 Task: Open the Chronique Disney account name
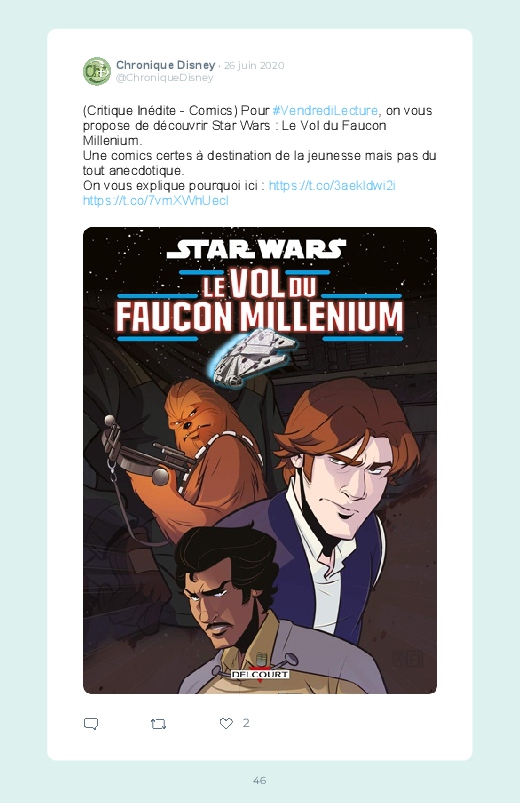point(165,65)
